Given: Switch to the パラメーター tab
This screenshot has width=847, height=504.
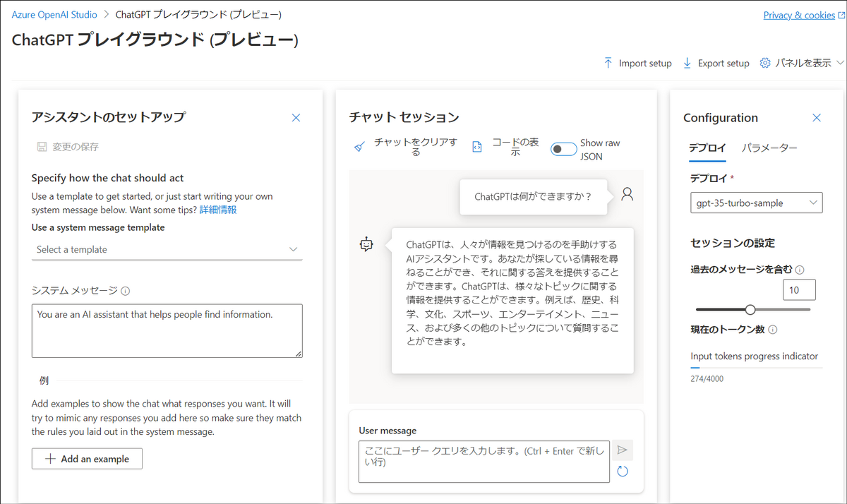Looking at the screenshot, I should [x=769, y=148].
